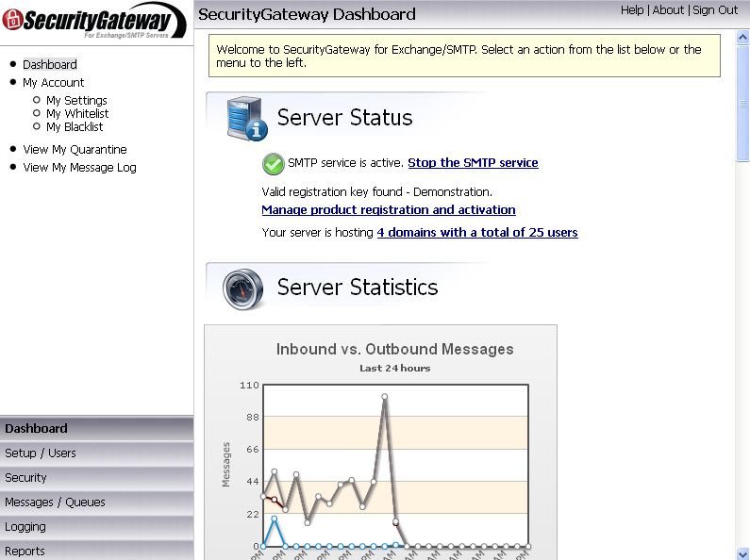Open My Settings
The width and height of the screenshot is (750, 560).
click(x=76, y=100)
